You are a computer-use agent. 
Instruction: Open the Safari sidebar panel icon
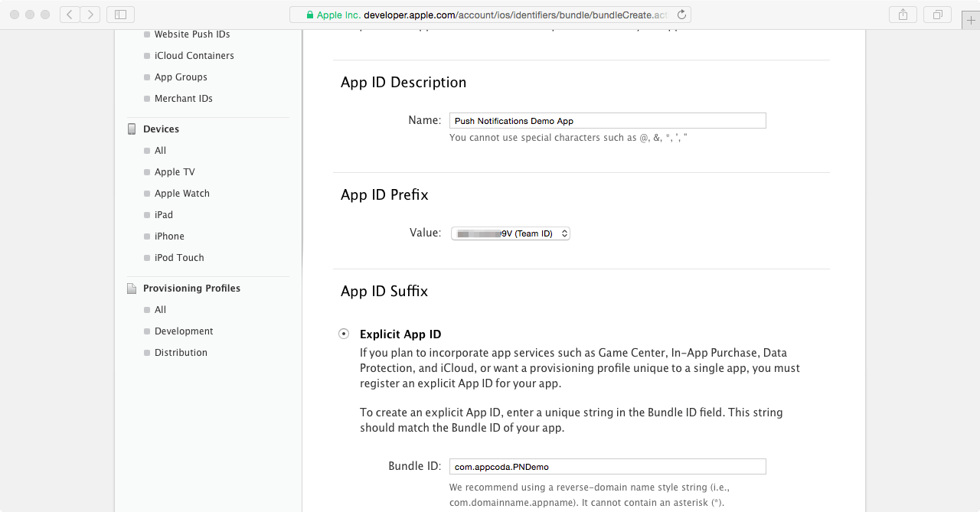click(119, 14)
